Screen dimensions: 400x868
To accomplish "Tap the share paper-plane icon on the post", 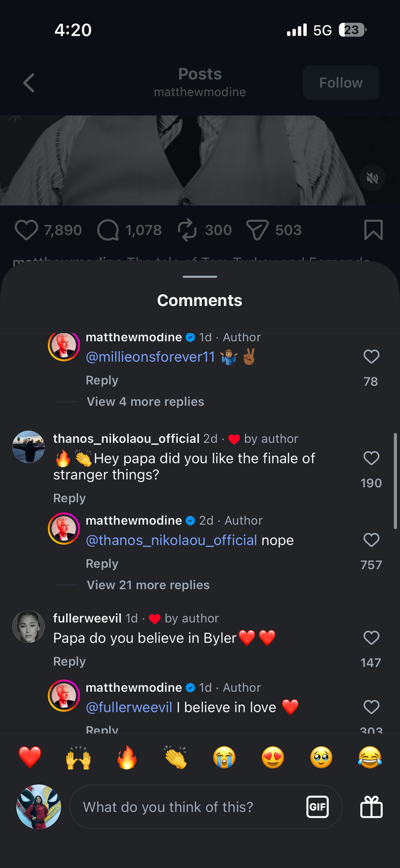I will tap(257, 230).
